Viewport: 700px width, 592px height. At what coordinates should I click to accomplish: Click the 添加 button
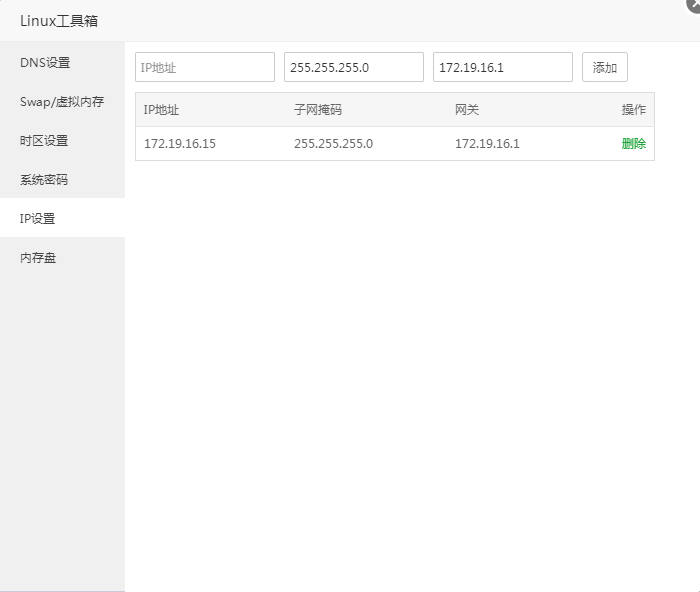pos(604,67)
